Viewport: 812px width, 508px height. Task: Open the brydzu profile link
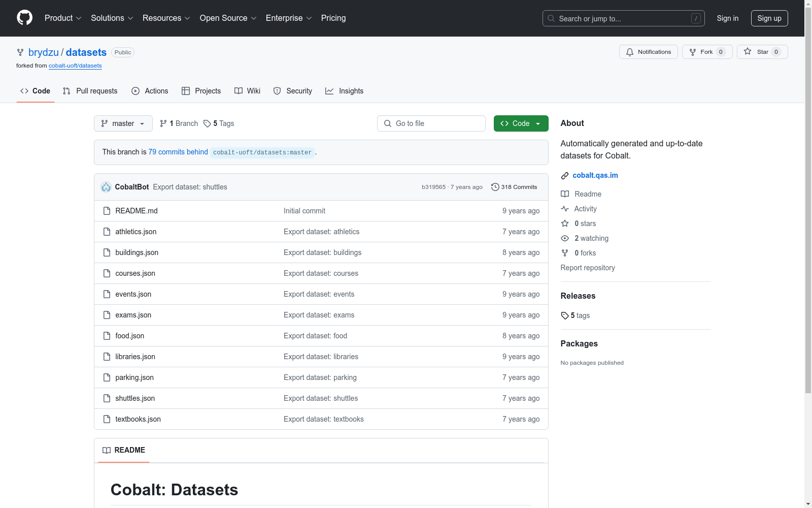[x=44, y=52]
